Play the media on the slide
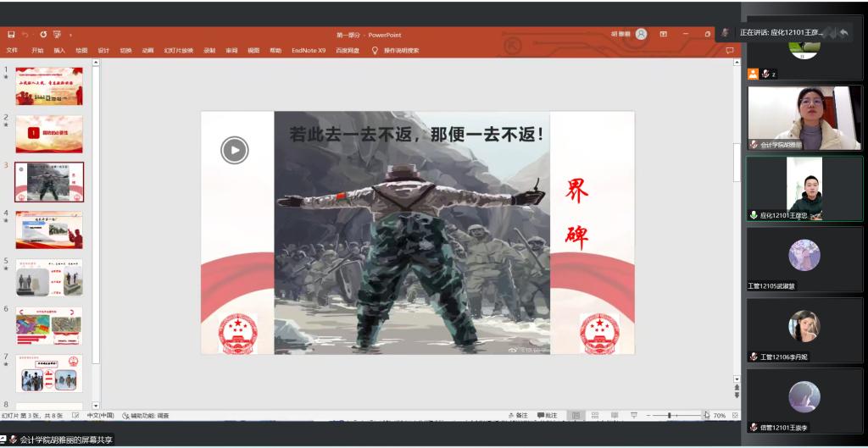This screenshot has height=448, width=868. pos(235,150)
